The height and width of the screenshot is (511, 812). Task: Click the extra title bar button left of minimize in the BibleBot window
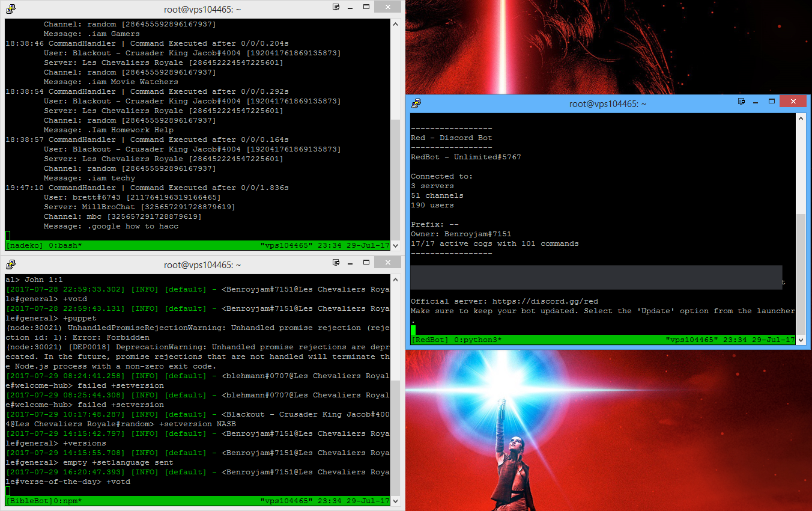[x=336, y=263]
